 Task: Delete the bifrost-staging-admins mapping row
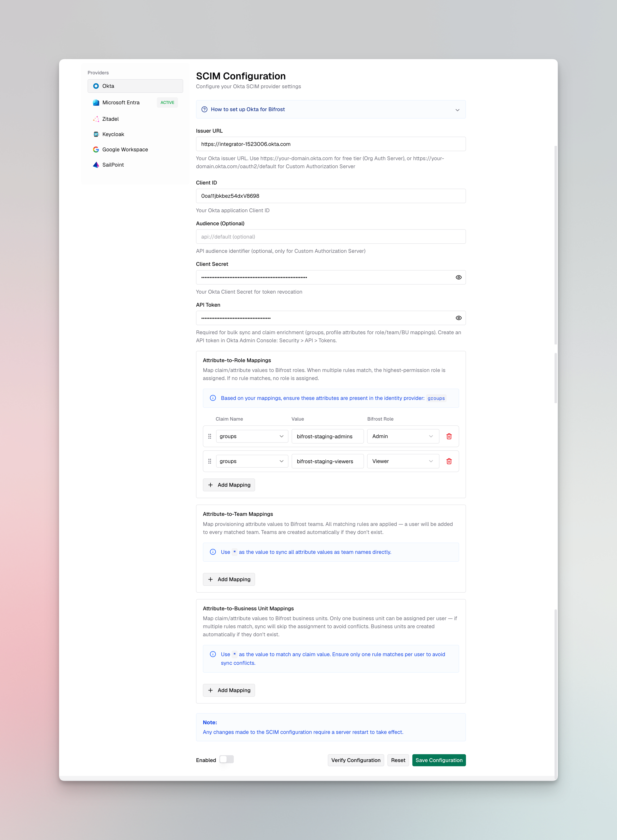pos(449,436)
